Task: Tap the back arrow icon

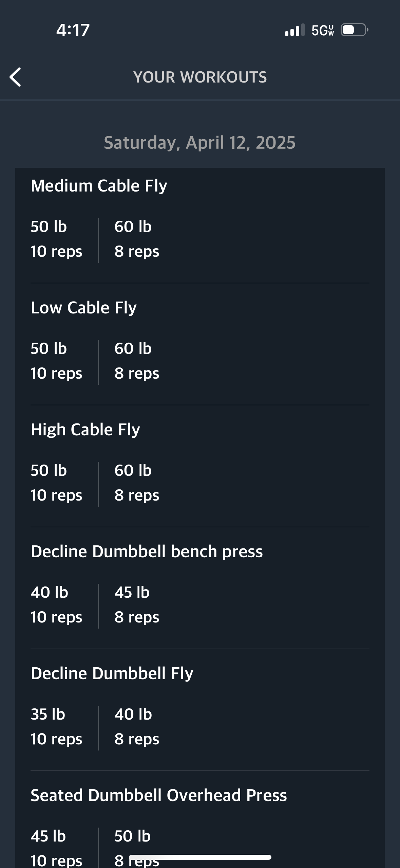Action: pos(15,77)
